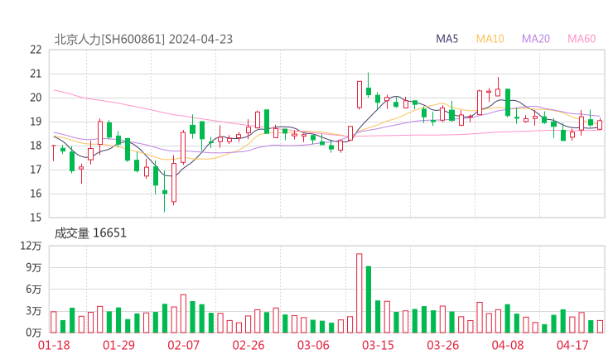Click the volume axis label 3万
The width and height of the screenshot is (613, 364).
34,311
